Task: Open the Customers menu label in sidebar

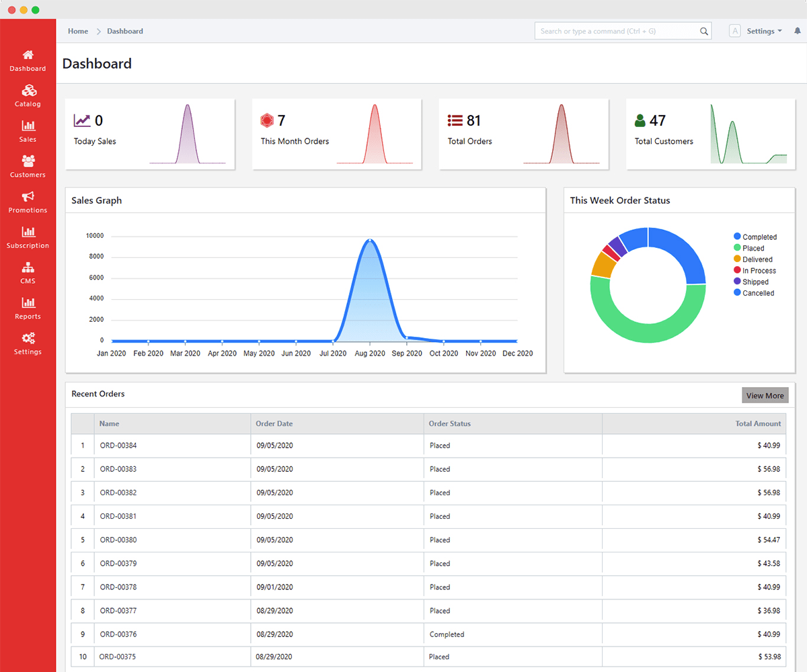Action: (28, 175)
